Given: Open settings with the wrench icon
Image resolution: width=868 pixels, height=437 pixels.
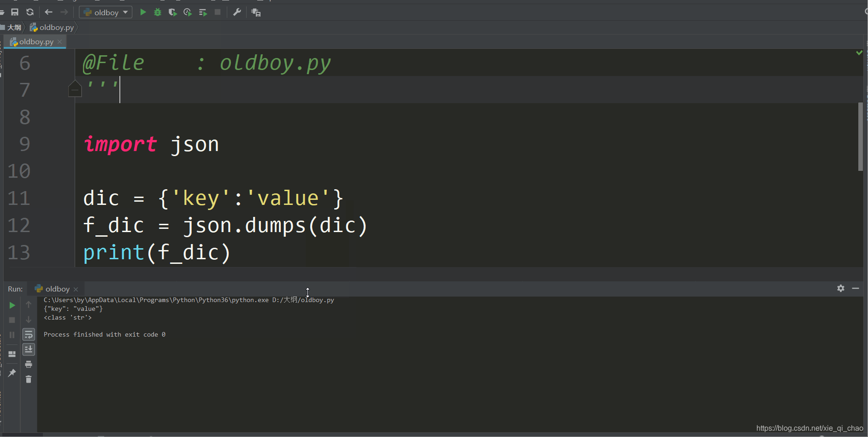Looking at the screenshot, I should click(237, 12).
